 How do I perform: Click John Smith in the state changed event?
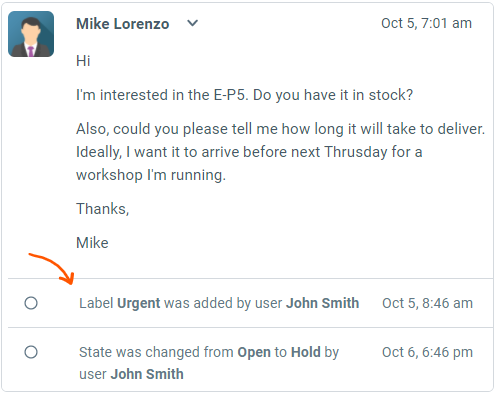pos(147,374)
